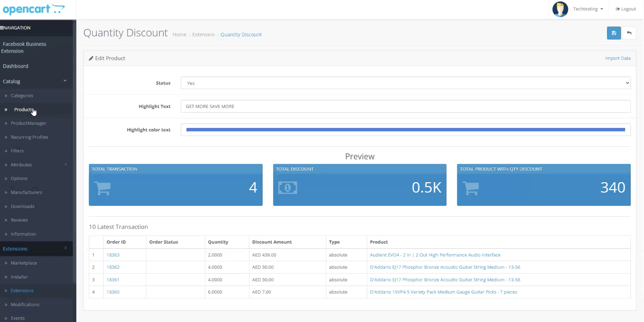The width and height of the screenshot is (644, 322).
Task: Click the Import Data link
Action: point(618,58)
